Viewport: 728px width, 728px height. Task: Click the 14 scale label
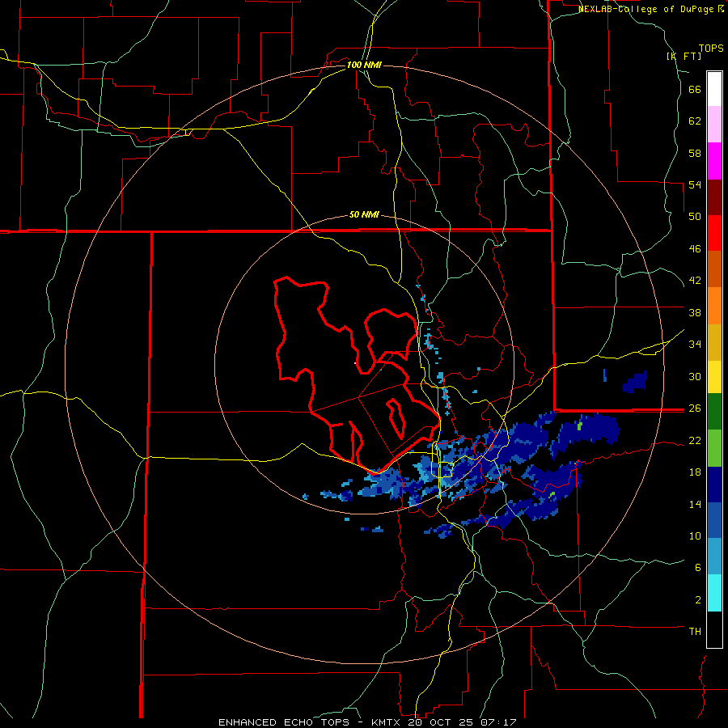[695, 504]
